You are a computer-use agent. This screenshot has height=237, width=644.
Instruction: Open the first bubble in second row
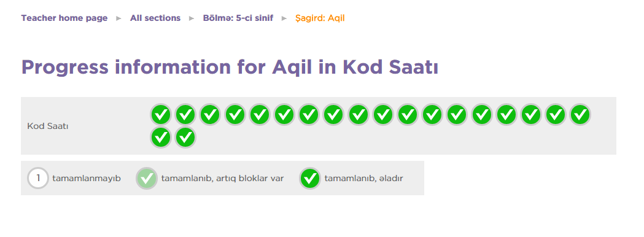point(161,138)
